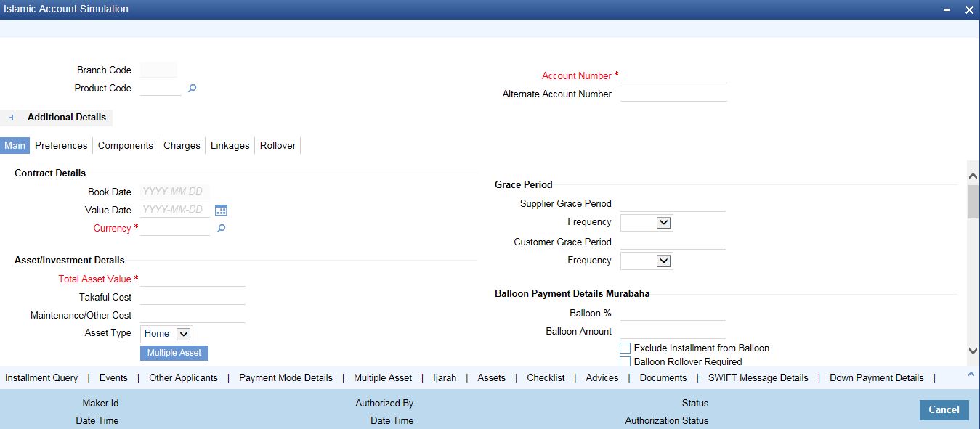
Task: Click the Book Date field
Action: tap(175, 192)
